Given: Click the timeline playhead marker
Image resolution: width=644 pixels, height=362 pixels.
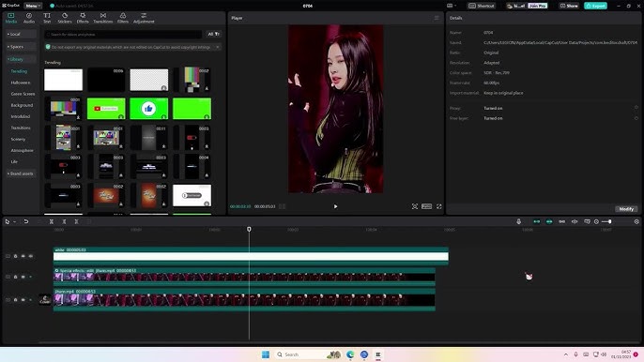Looking at the screenshot, I should click(x=249, y=230).
